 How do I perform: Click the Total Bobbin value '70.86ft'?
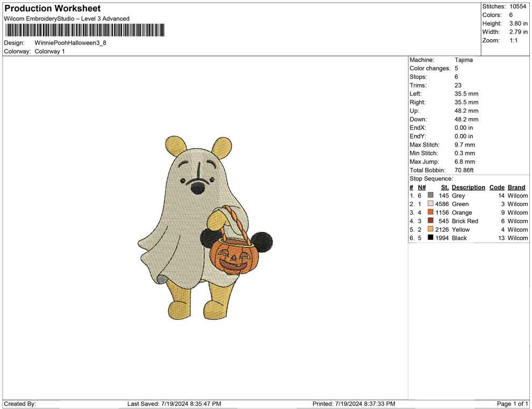pyautogui.click(x=464, y=170)
